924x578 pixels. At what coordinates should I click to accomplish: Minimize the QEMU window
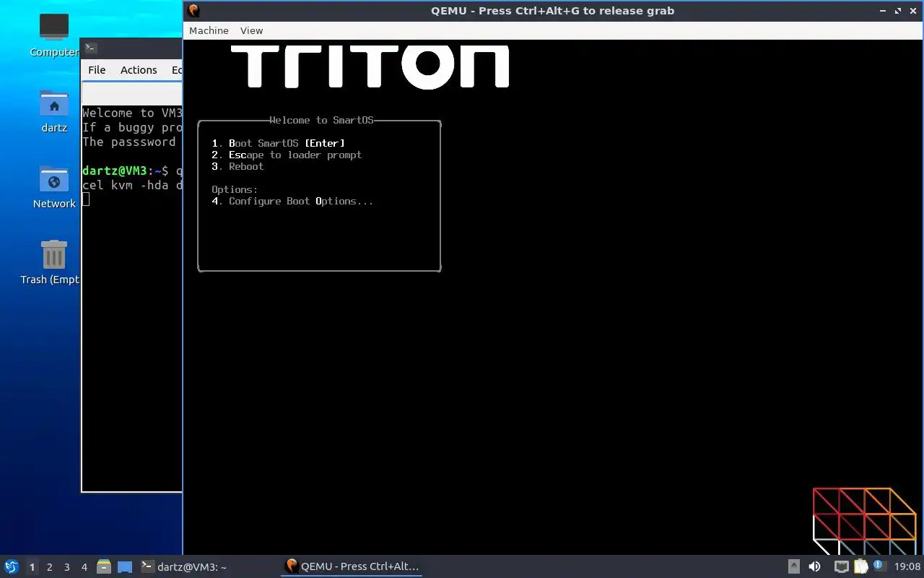click(x=883, y=11)
